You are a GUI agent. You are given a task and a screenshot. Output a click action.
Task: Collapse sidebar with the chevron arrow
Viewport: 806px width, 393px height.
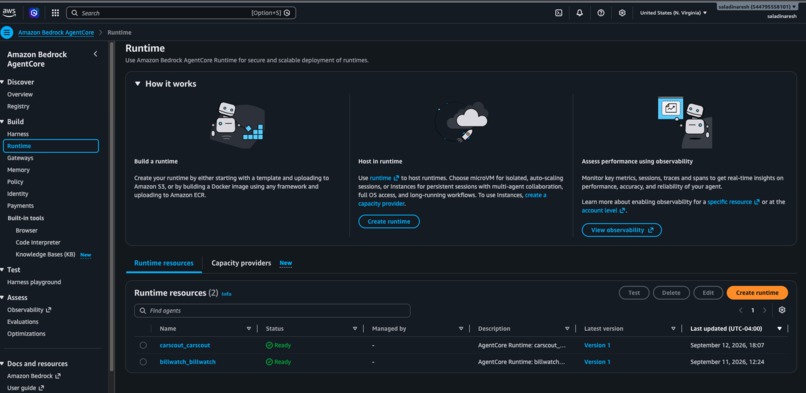[95, 54]
